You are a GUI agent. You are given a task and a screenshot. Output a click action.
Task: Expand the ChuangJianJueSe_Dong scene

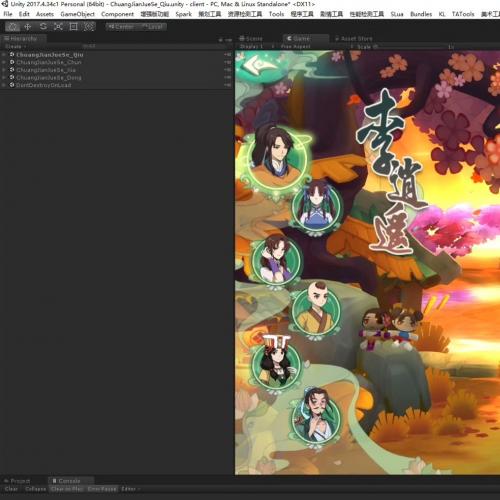(x=4, y=78)
